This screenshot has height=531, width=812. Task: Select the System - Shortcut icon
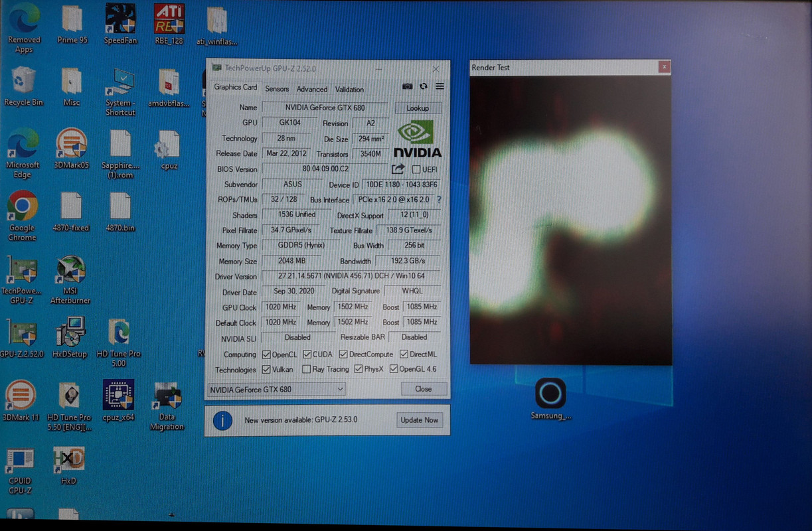120,92
